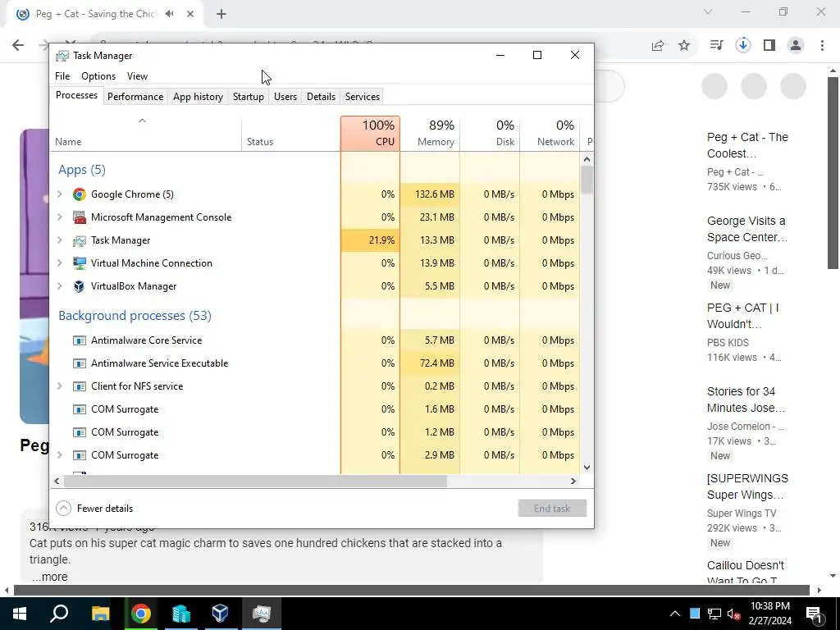
Task: Expand the VirtualBox Manager row
Action: (59, 286)
